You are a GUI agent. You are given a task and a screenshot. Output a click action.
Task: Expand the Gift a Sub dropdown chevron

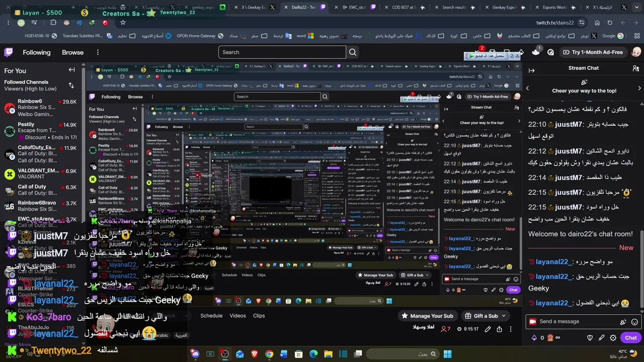[x=503, y=316]
